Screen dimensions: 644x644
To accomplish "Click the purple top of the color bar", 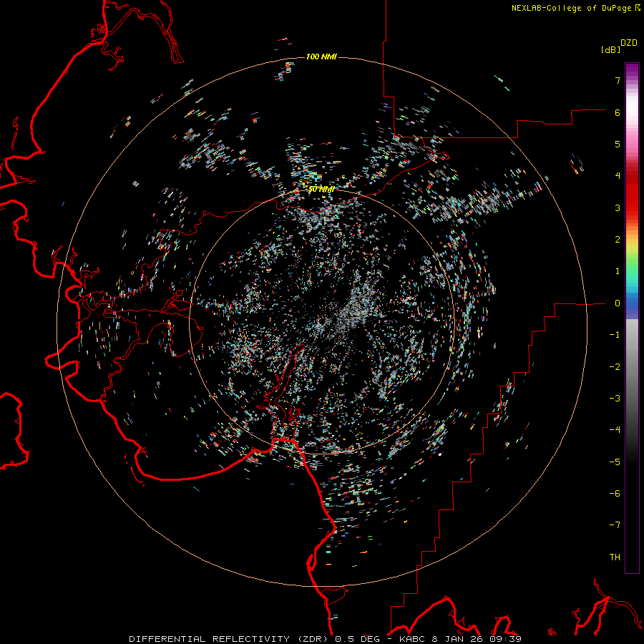I will point(632,70).
